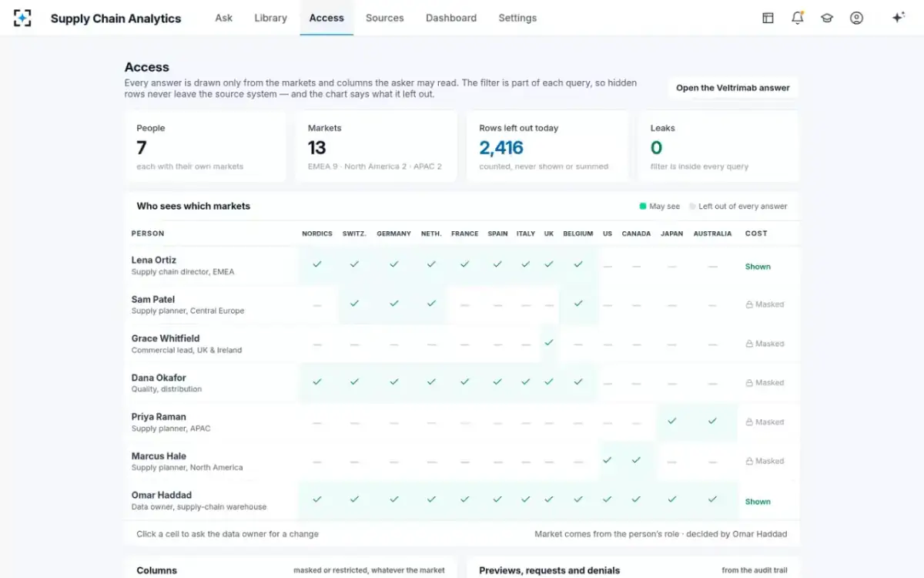Viewport: 924px width, 578px height.
Task: Toggle Dana Okafor's Canada access cell
Action: [x=636, y=383]
